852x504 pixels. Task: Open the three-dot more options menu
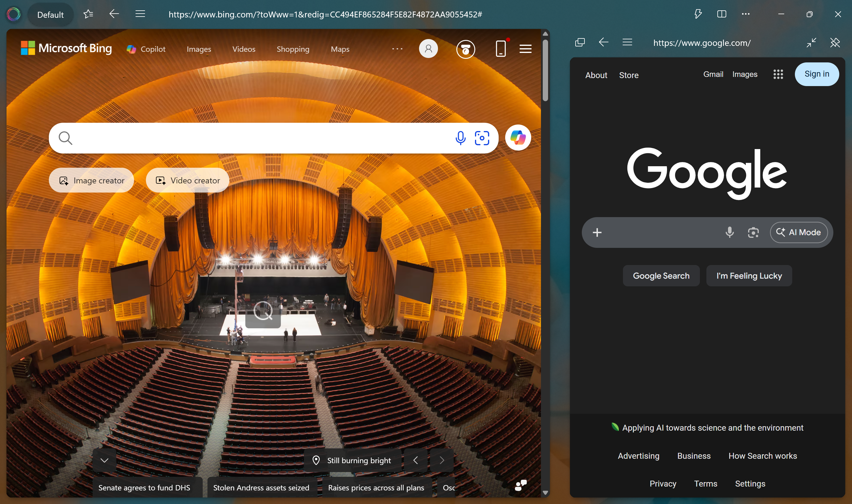(x=746, y=14)
